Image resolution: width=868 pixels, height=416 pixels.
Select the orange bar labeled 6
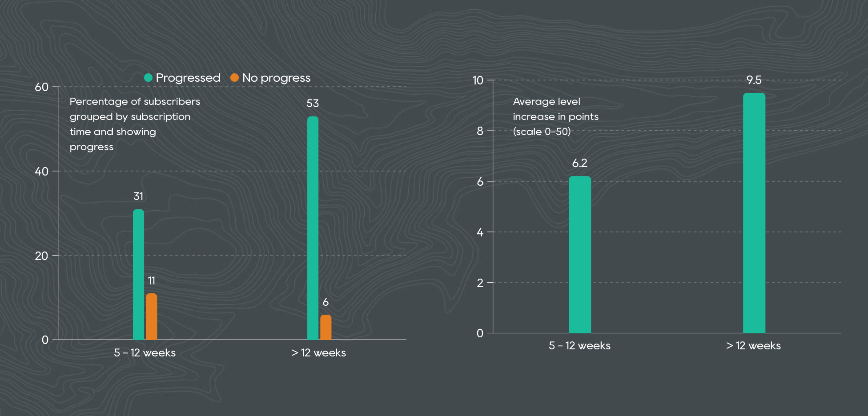pyautogui.click(x=326, y=327)
